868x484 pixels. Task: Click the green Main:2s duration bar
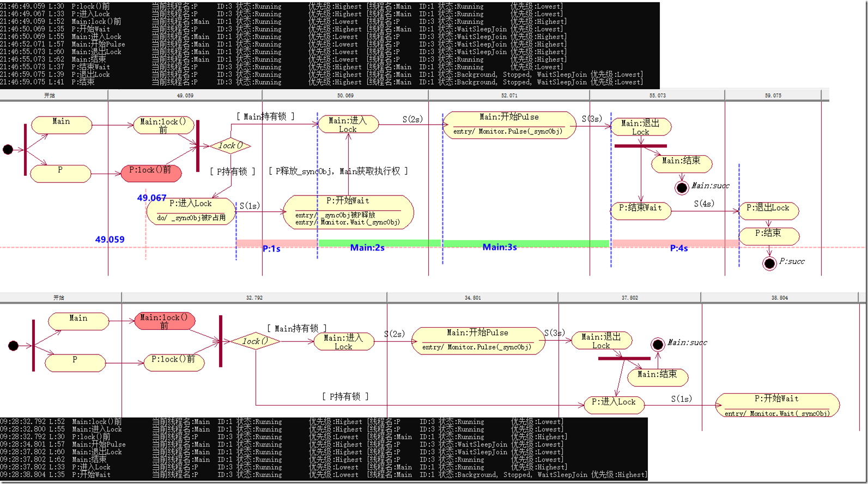click(x=379, y=244)
